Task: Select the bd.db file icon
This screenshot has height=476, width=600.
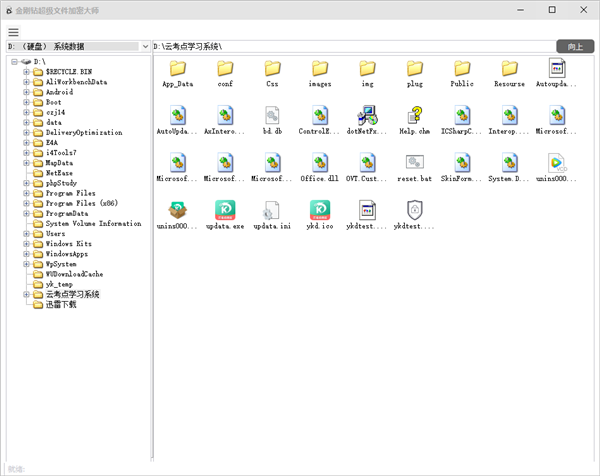Action: click(x=272, y=116)
